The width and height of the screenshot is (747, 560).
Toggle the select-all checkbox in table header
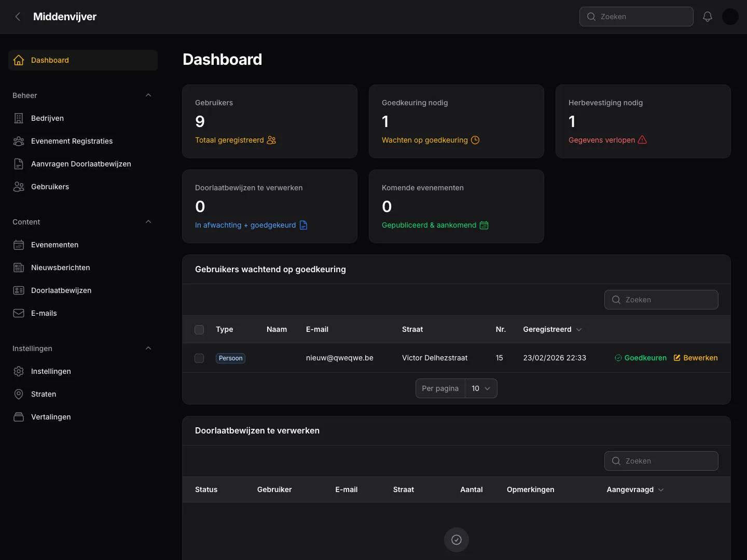tap(199, 330)
